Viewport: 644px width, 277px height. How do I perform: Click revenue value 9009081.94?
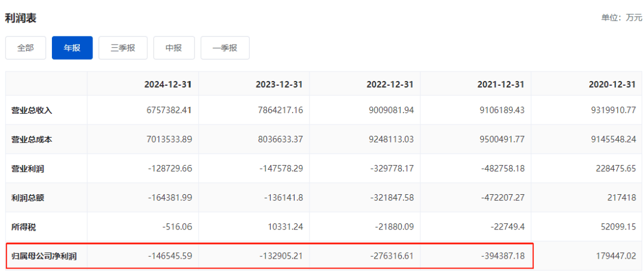pos(391,110)
